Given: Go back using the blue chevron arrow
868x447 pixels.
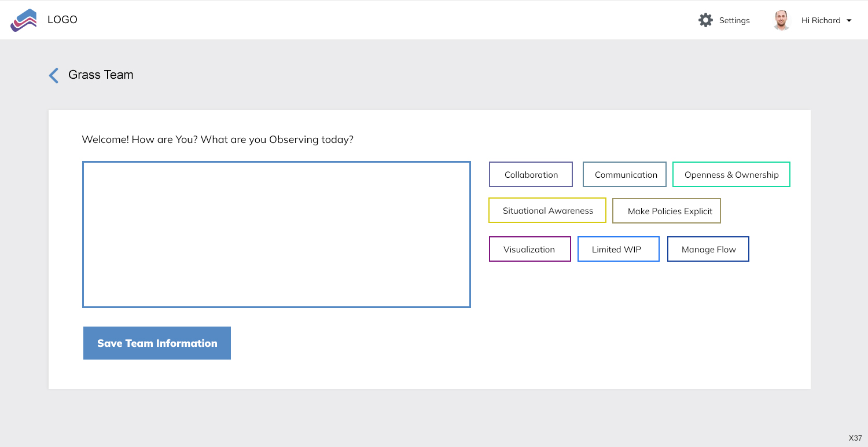Looking at the screenshot, I should tap(54, 75).
